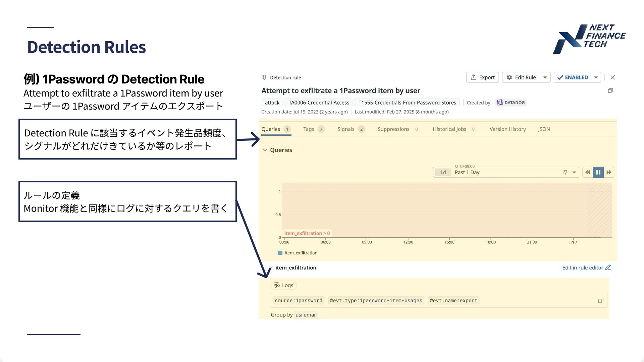644x362 pixels.
Task: Copy the logs query with copy icon
Action: pyautogui.click(x=600, y=300)
